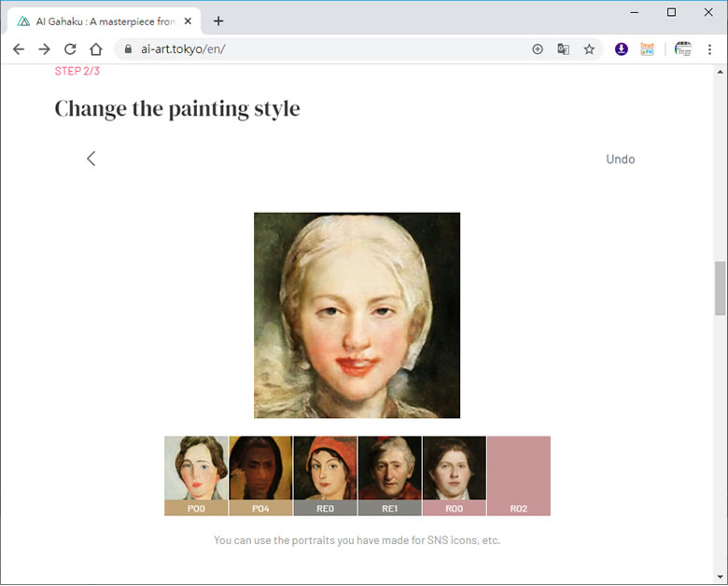
Task: Choose the PO4 painting style
Action: 260,476
